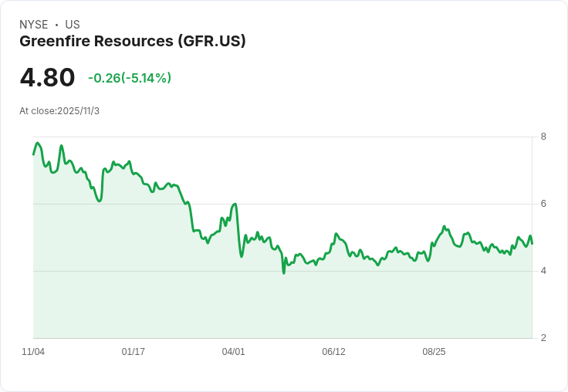Click the NYSE exchange label
This screenshot has width=568, height=392.
[34, 25]
